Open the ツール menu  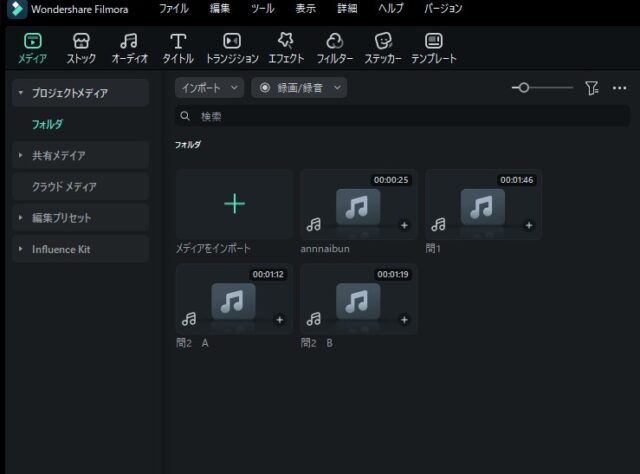[262, 9]
